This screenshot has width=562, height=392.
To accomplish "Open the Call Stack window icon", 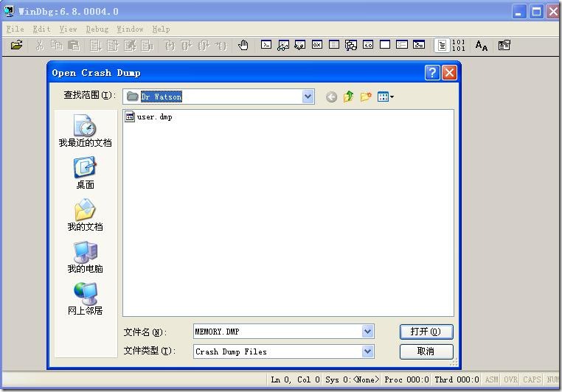I will pyautogui.click(x=351, y=45).
